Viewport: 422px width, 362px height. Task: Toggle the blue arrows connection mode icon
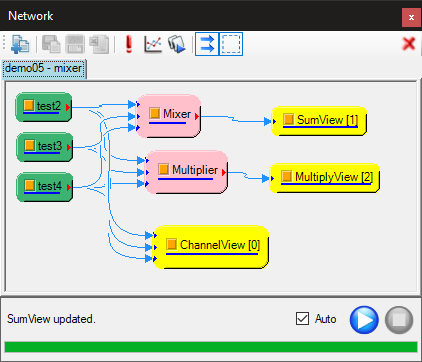[x=207, y=44]
